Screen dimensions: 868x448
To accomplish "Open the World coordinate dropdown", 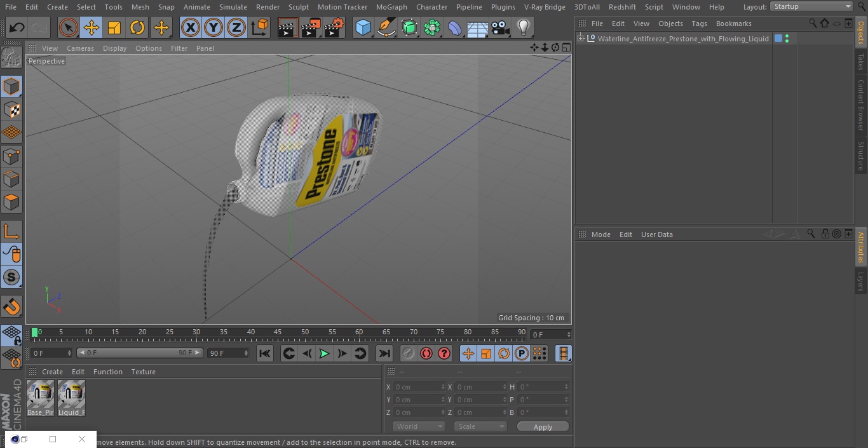I will pos(418,426).
